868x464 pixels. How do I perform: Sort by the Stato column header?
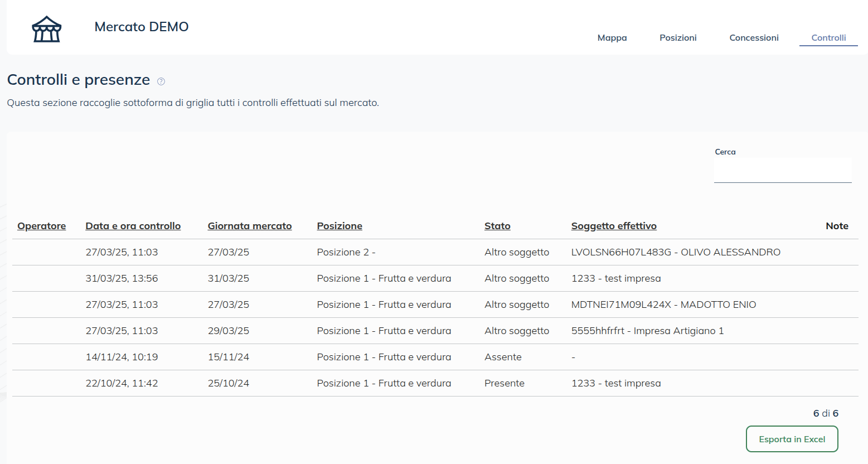[497, 226]
